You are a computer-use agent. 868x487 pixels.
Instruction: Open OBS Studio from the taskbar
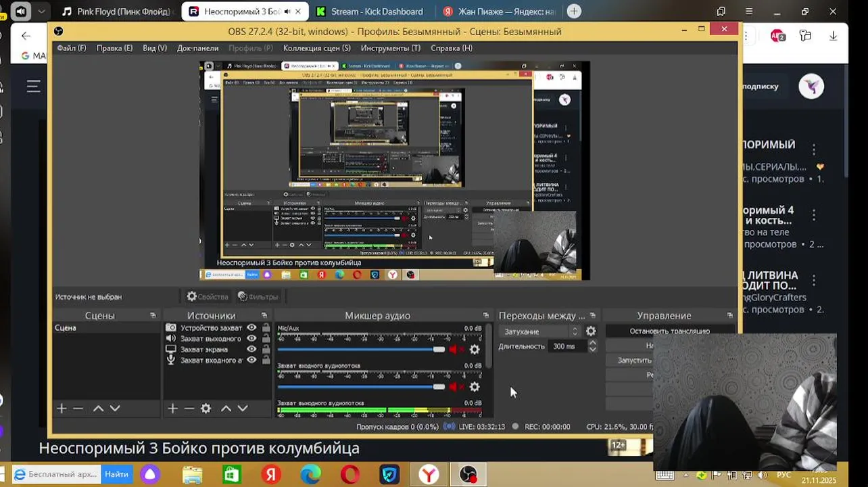[x=468, y=475]
